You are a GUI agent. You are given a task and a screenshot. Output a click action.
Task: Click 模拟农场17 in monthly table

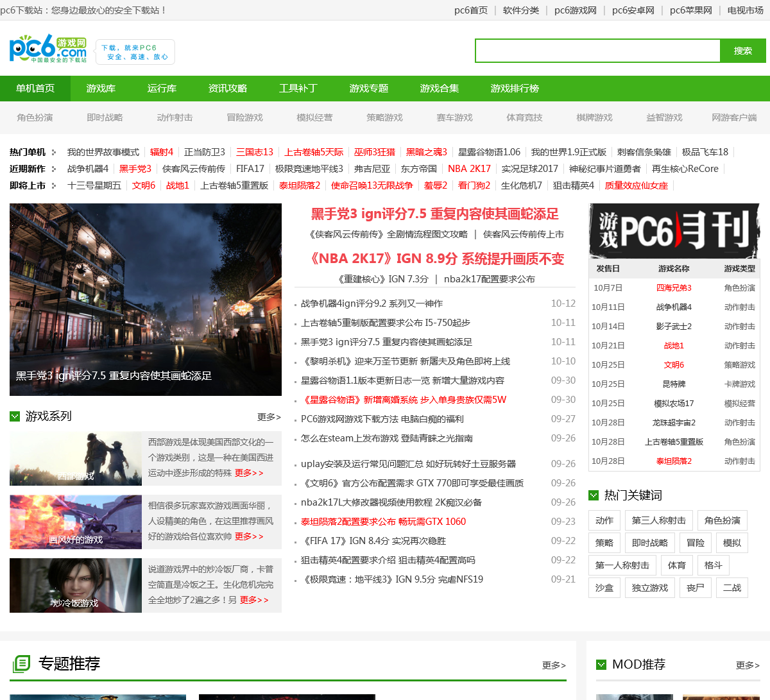674,404
